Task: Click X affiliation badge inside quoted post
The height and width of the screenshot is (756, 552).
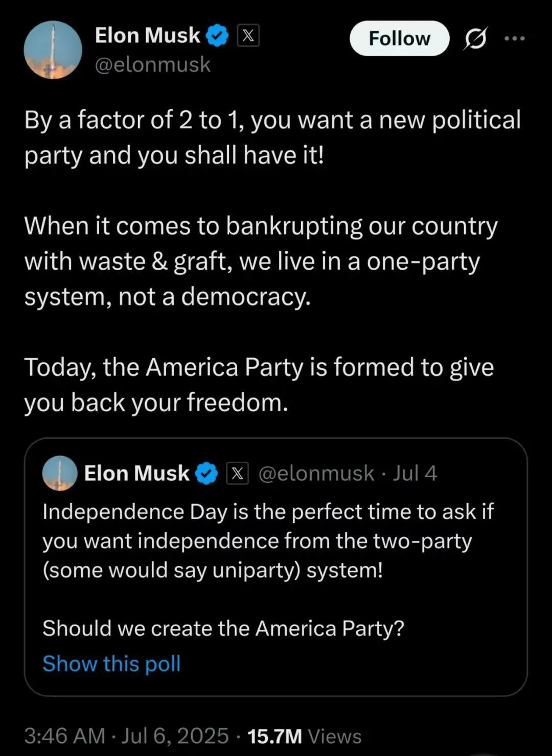Action: [x=237, y=474]
